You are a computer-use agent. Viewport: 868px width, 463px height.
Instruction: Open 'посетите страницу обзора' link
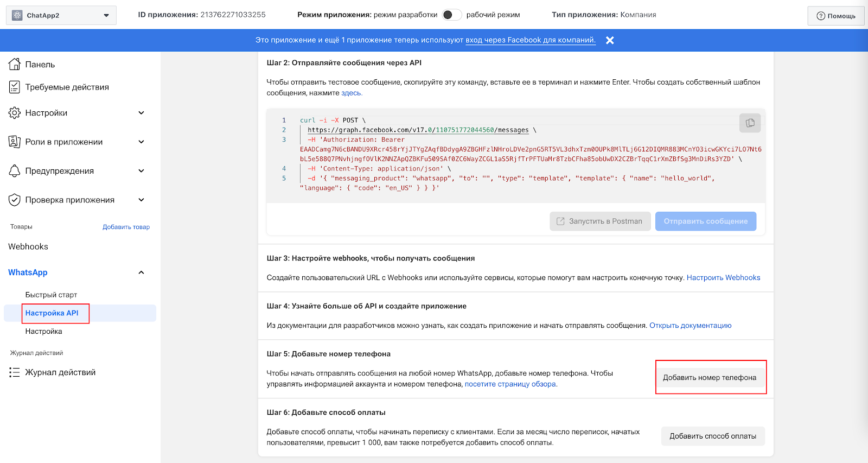510,384
